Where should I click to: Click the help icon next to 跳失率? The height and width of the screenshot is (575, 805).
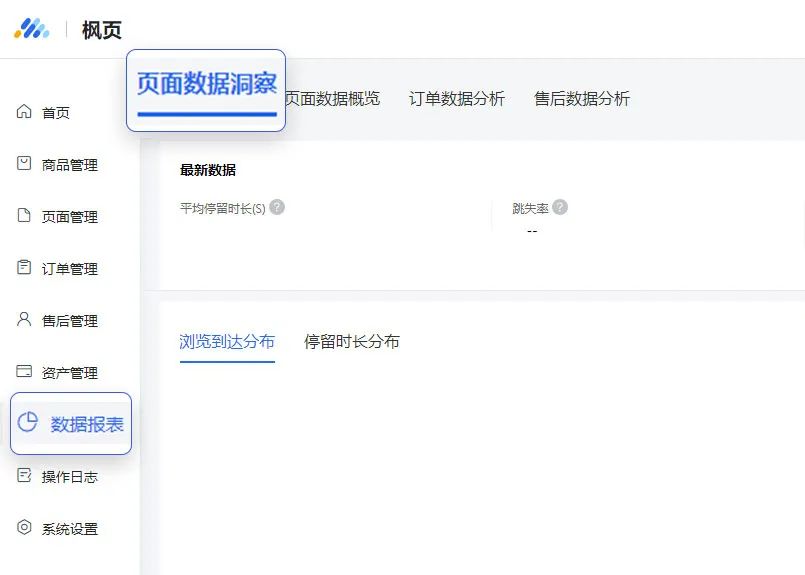tap(560, 207)
